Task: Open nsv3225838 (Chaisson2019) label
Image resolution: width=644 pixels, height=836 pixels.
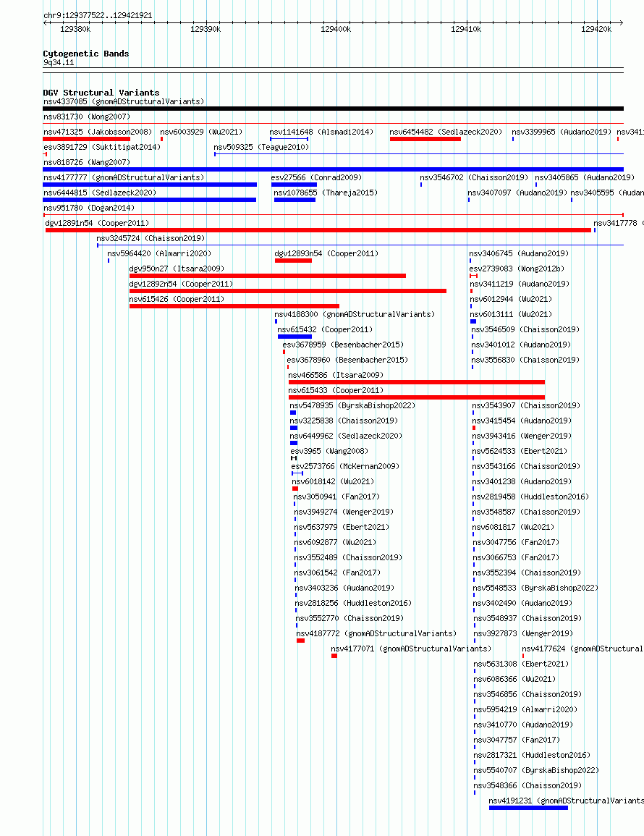Action: (x=344, y=421)
